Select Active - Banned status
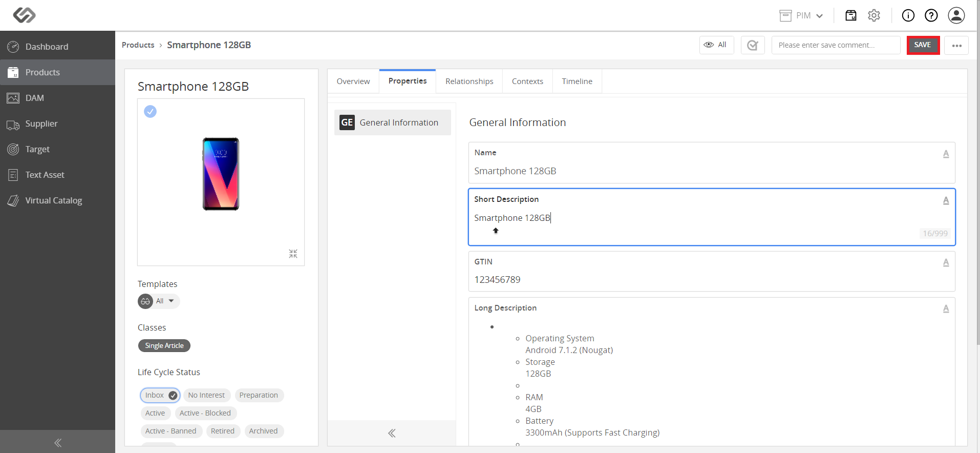980x453 pixels. (171, 431)
